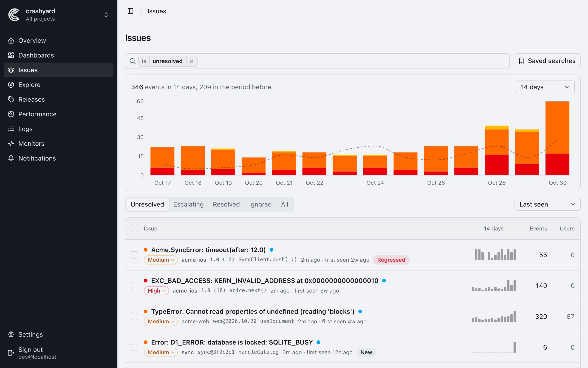This screenshot has width=588, height=368.
Task: Click orange severity dot on TypeError row
Action: pos(146,311)
